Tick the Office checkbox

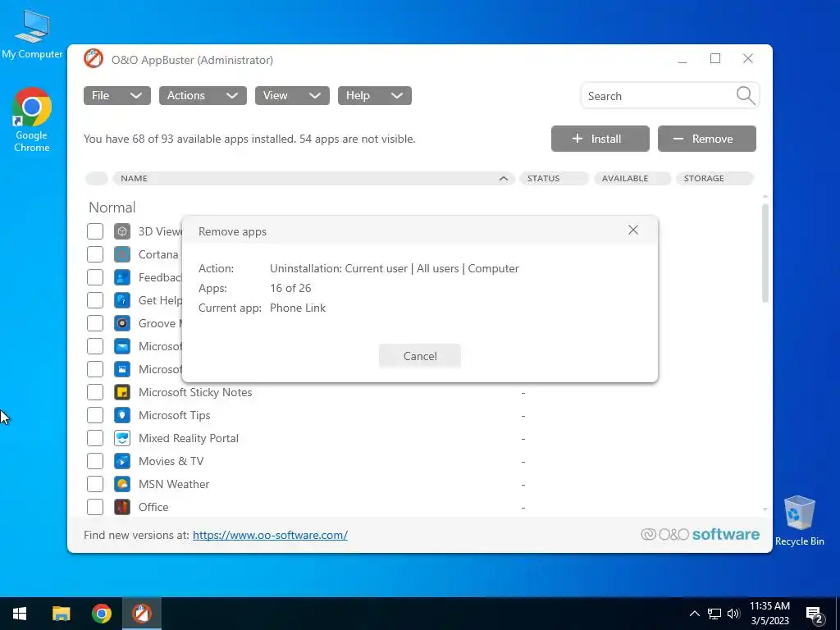95,507
